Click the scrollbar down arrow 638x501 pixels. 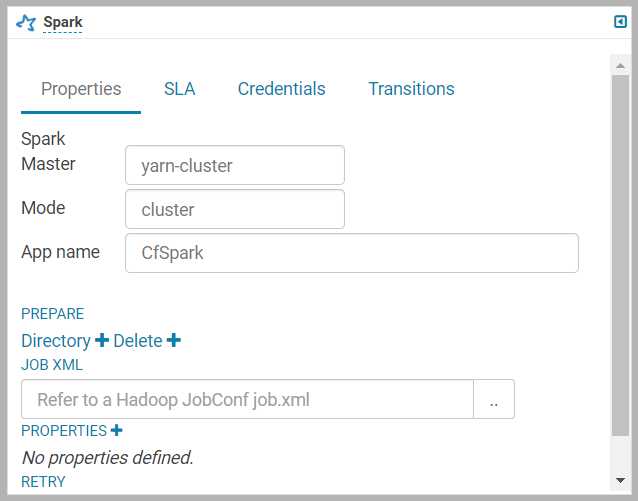(x=620, y=481)
